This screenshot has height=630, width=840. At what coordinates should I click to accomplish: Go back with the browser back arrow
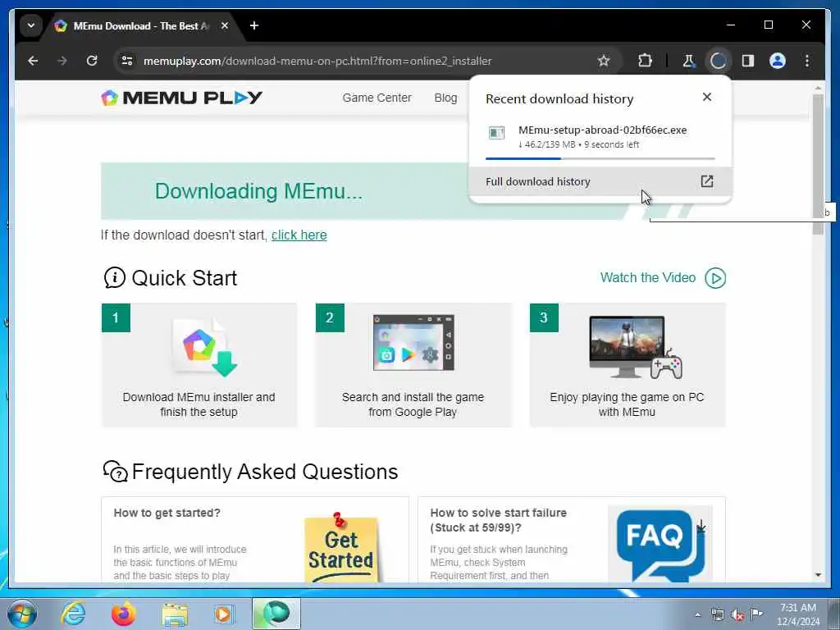point(33,61)
